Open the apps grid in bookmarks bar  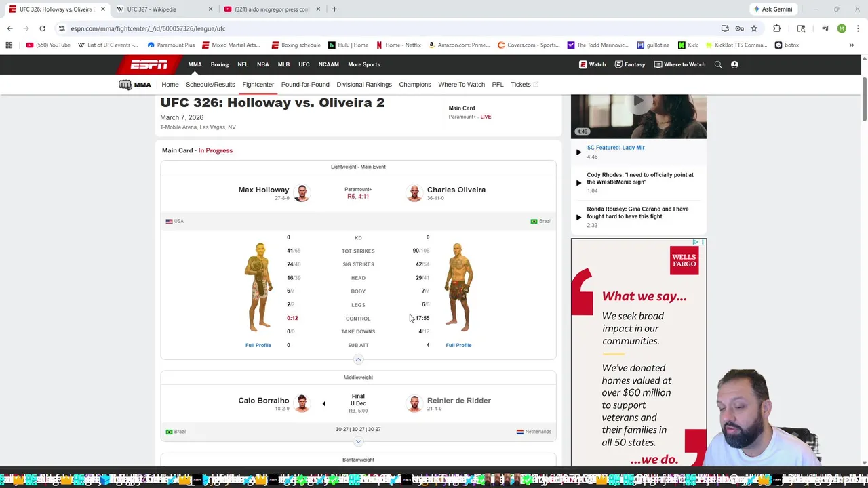[x=9, y=45]
